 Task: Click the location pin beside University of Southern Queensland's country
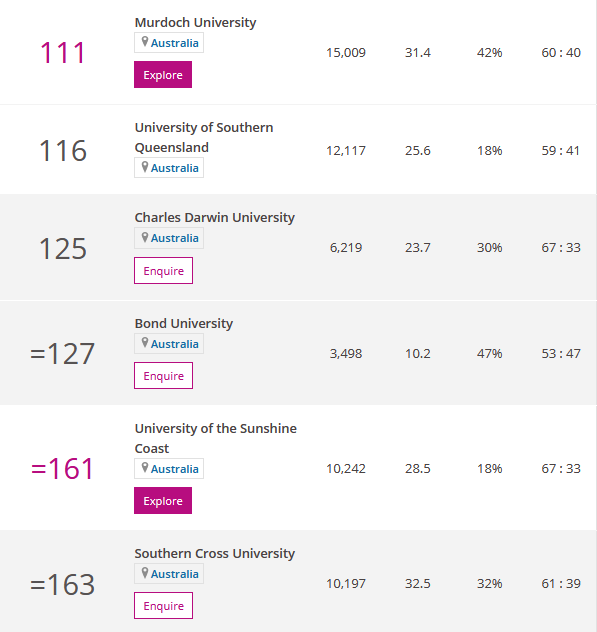145,166
